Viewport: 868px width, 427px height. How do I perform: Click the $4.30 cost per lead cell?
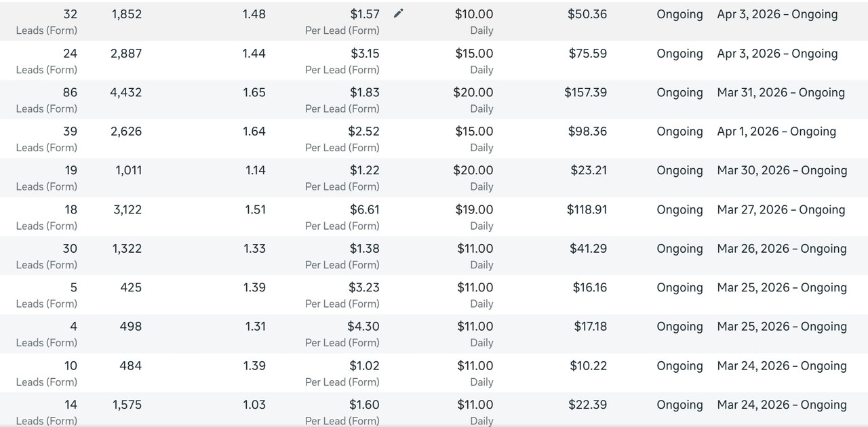[x=363, y=326]
